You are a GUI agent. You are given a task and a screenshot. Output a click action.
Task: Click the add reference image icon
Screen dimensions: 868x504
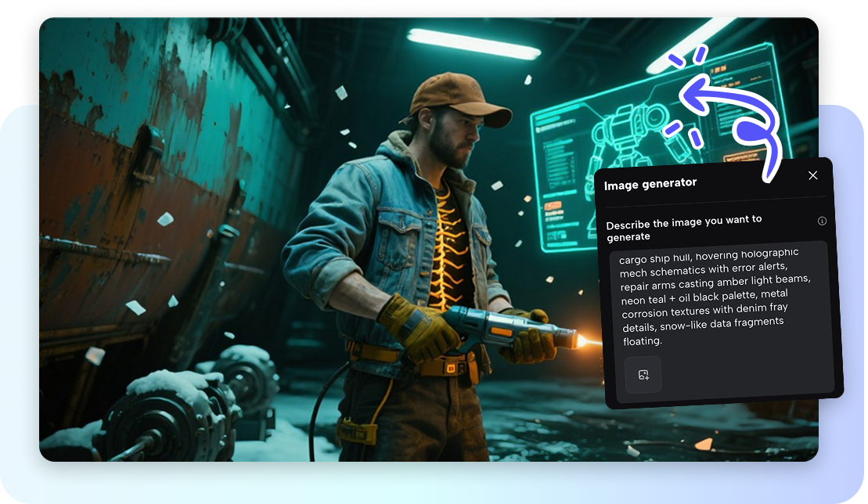(643, 375)
